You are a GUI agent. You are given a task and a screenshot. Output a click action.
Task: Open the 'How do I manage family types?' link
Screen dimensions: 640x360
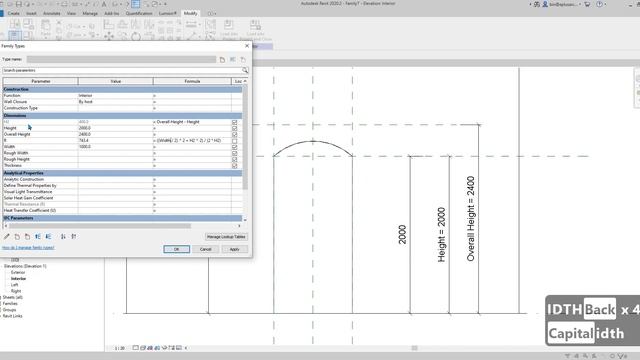click(x=28, y=248)
